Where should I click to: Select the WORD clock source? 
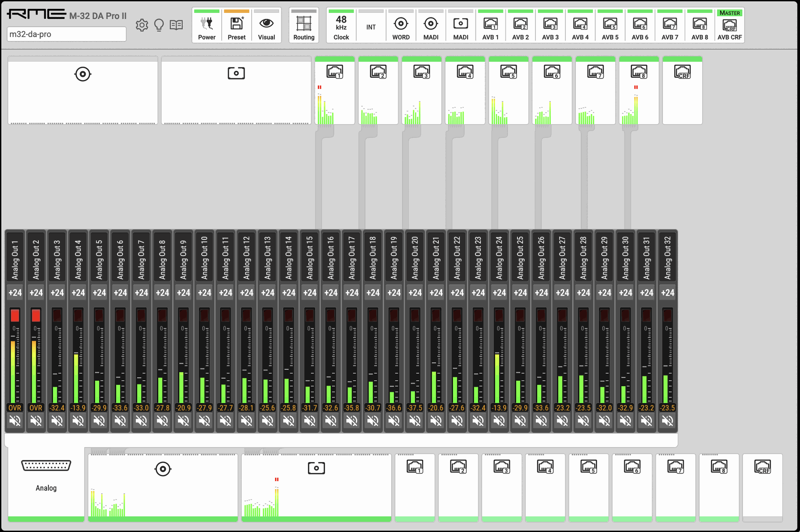[401, 26]
